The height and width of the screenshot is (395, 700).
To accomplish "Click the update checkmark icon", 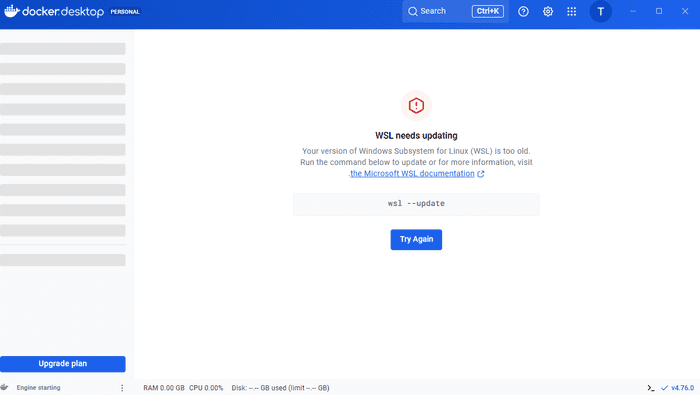I will [x=665, y=388].
